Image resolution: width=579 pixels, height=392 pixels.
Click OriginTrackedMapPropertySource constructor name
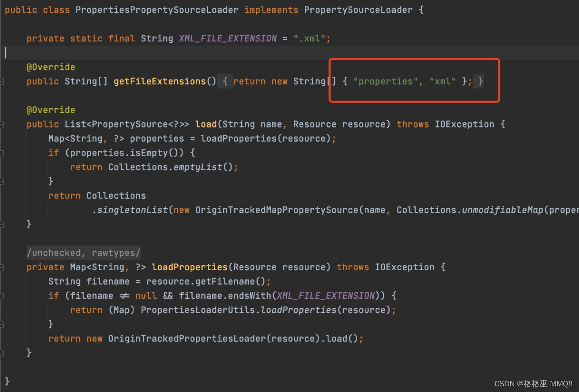[x=277, y=210]
